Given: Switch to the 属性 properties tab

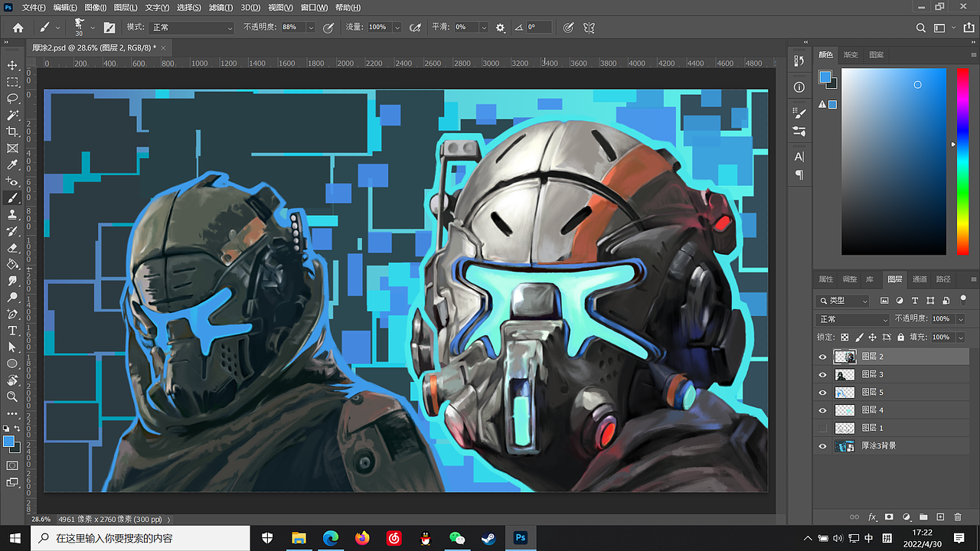Looking at the screenshot, I should [x=826, y=279].
